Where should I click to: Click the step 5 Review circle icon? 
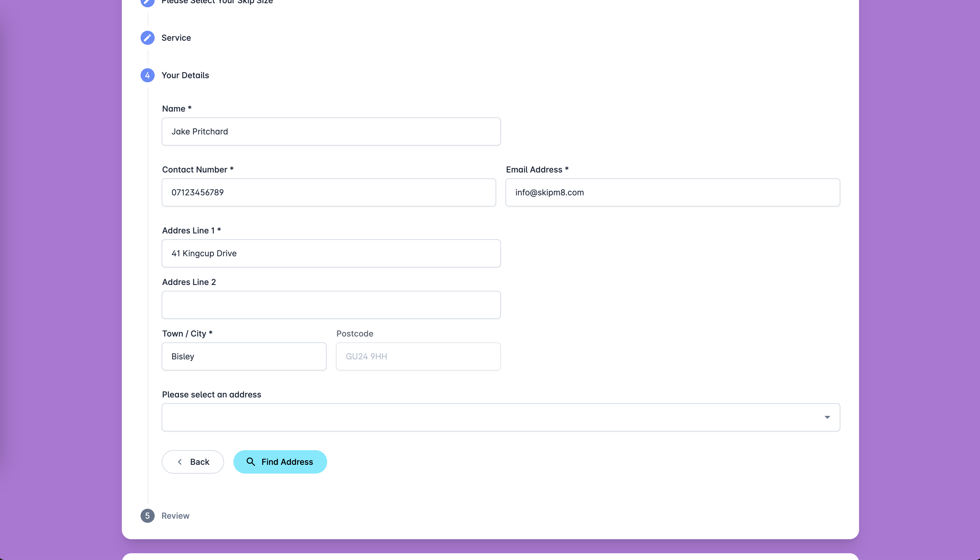coord(147,516)
